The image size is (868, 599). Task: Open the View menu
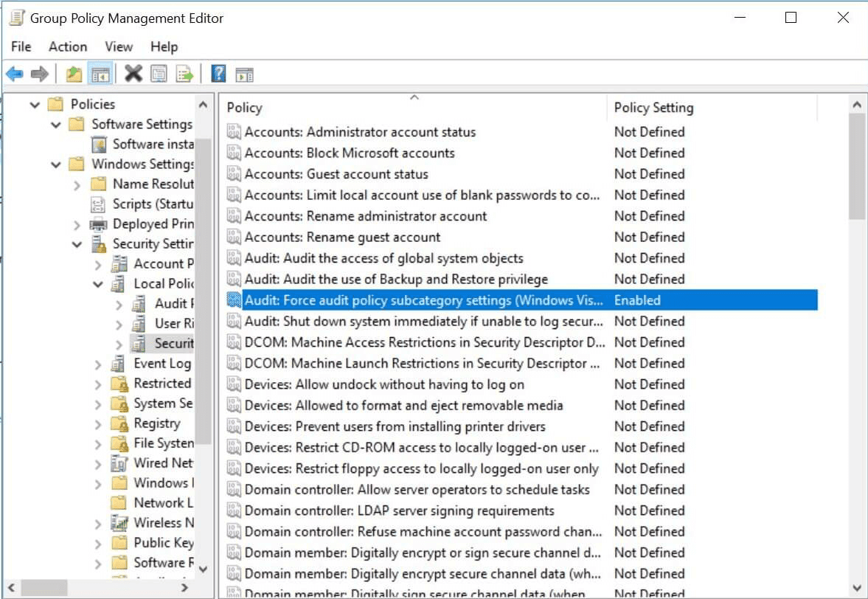pyautogui.click(x=119, y=46)
